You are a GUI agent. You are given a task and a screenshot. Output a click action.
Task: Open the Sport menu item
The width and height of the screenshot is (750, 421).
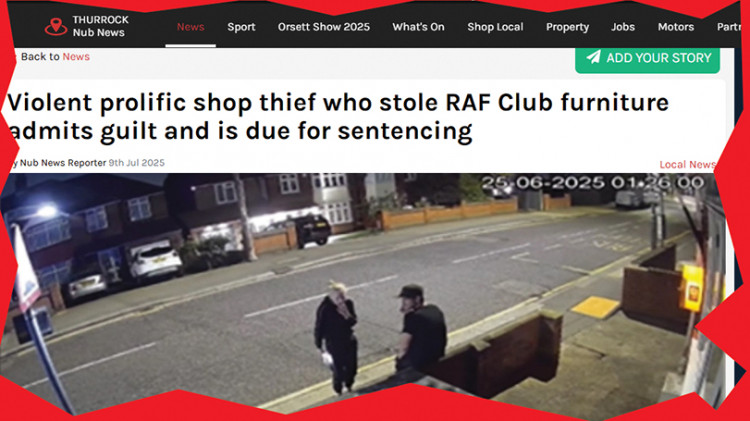(241, 27)
